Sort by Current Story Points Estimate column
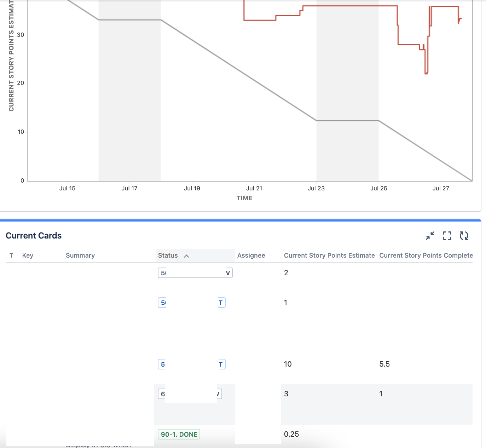 click(x=329, y=255)
